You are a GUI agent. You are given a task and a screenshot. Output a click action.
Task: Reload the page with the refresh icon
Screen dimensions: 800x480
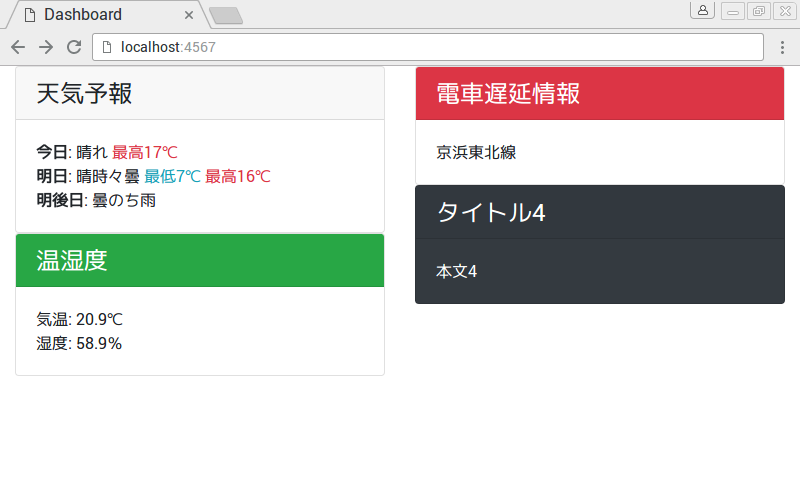[x=74, y=47]
